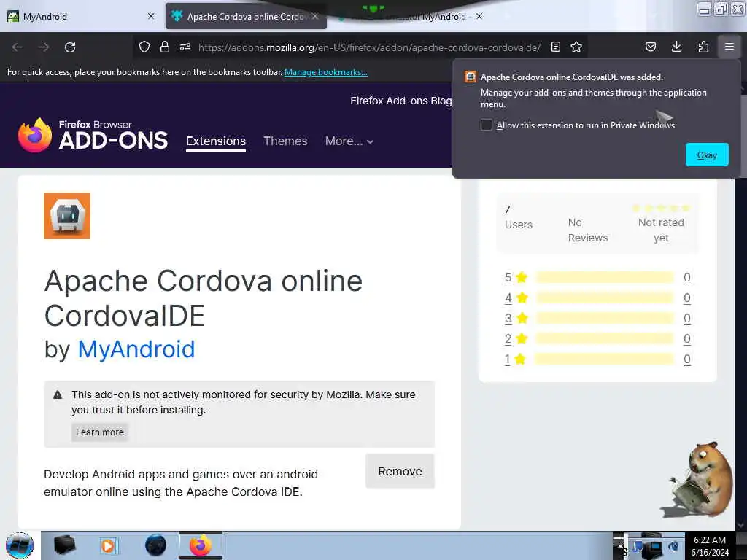This screenshot has width=747, height=560.
Task: Open the Firefox application menu
Action: click(x=729, y=47)
